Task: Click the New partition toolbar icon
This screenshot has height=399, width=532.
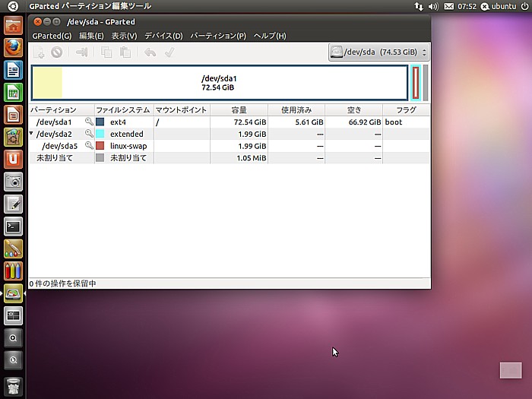Action: (39, 52)
